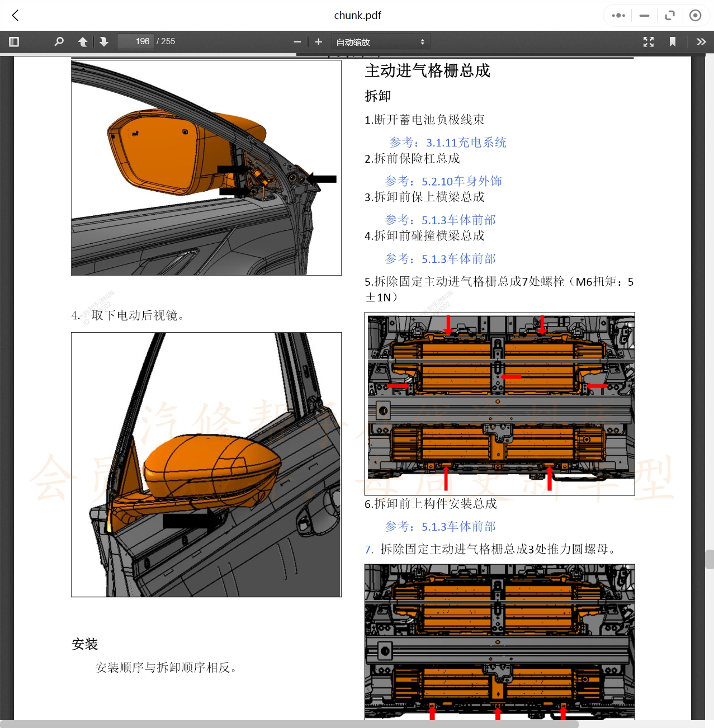This screenshot has height=728, width=714.
Task: Toggle the sidebar thumbnail panel
Action: click(13, 41)
